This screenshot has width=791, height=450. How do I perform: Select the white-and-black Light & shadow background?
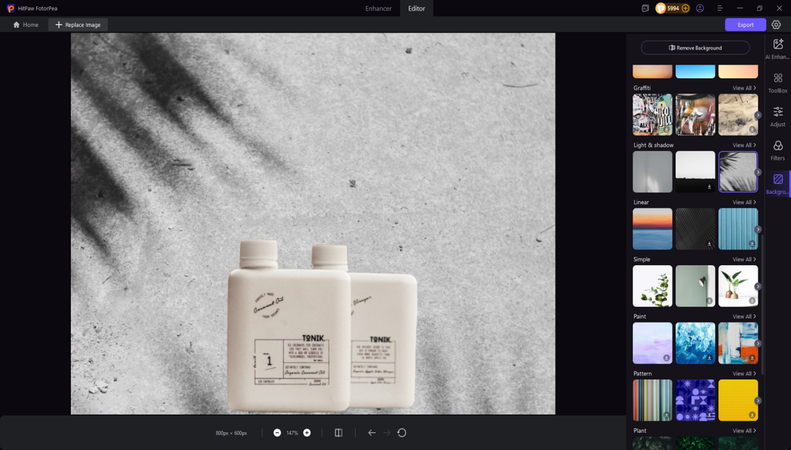pyautogui.click(x=695, y=172)
